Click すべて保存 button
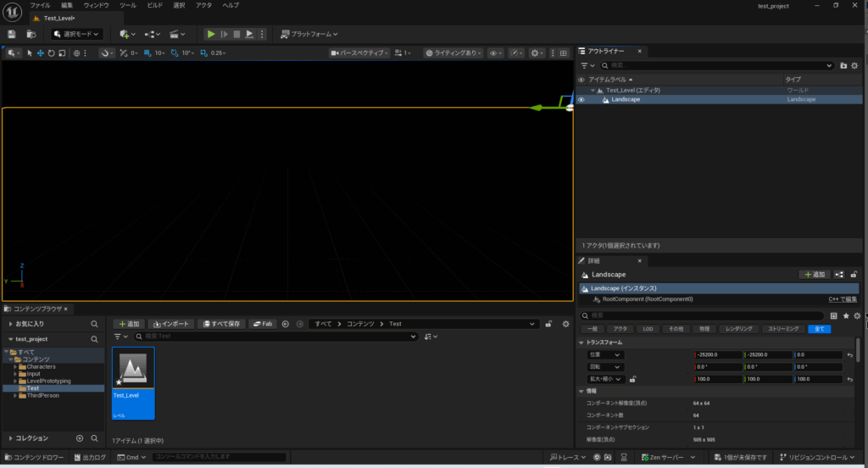This screenshot has height=468, width=868. pyautogui.click(x=221, y=324)
